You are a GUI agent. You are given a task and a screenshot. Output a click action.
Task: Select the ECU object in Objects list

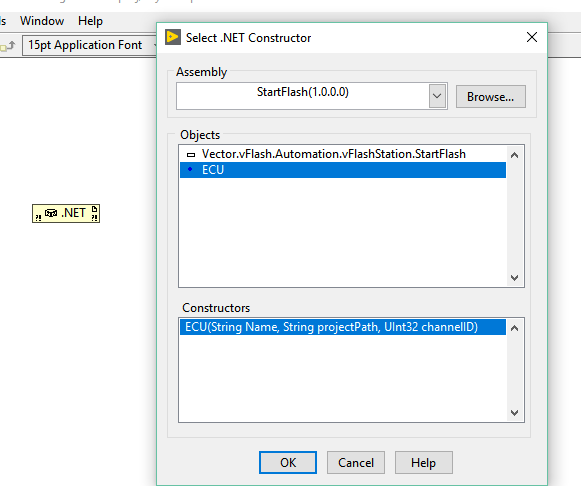[x=343, y=170]
